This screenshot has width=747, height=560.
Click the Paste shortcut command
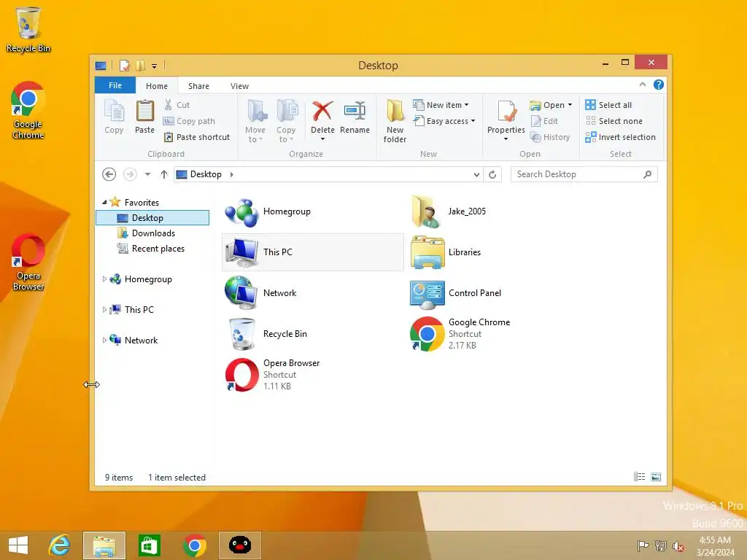coord(197,137)
